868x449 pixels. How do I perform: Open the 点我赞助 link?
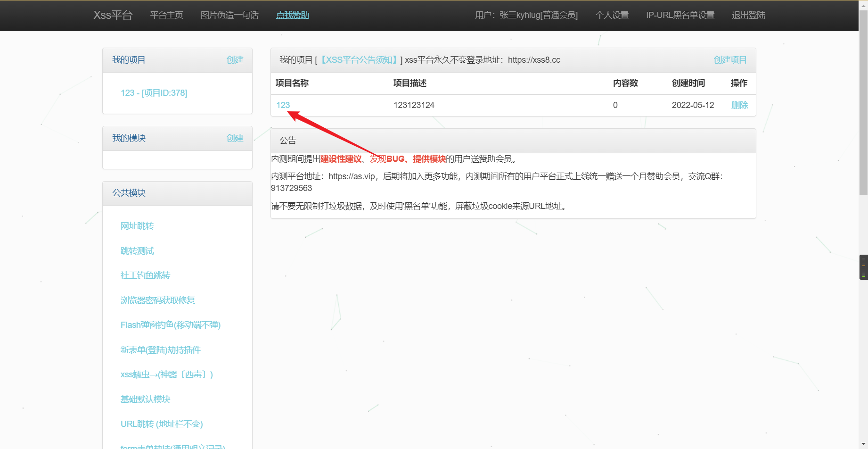pyautogui.click(x=293, y=15)
